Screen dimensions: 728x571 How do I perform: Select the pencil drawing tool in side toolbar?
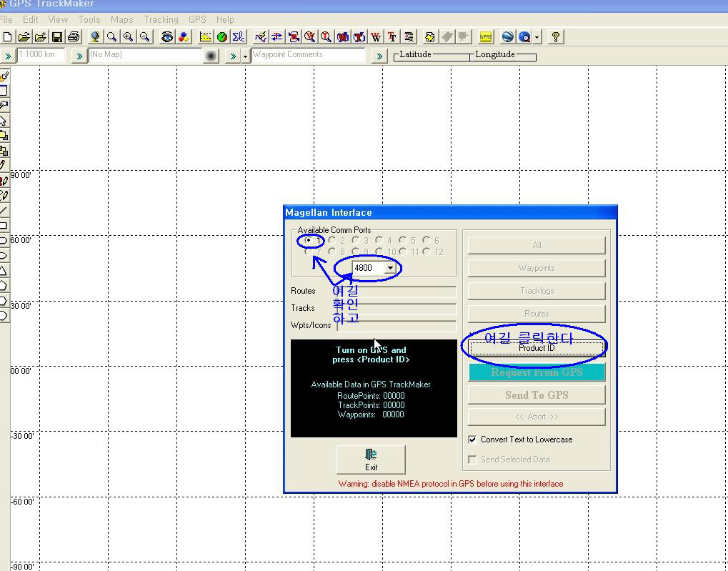4,165
